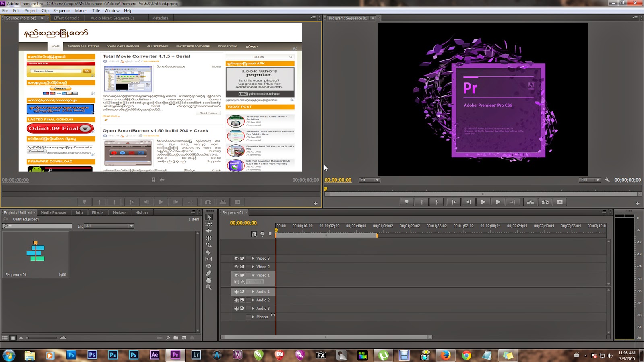Expand the Audio 3 track
This screenshot has width=644, height=362.
coord(253,309)
